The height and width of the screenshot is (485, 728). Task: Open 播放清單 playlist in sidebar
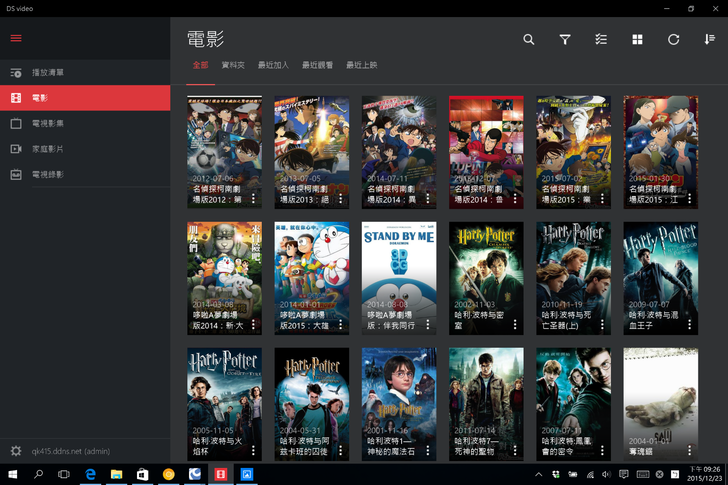tap(48, 73)
